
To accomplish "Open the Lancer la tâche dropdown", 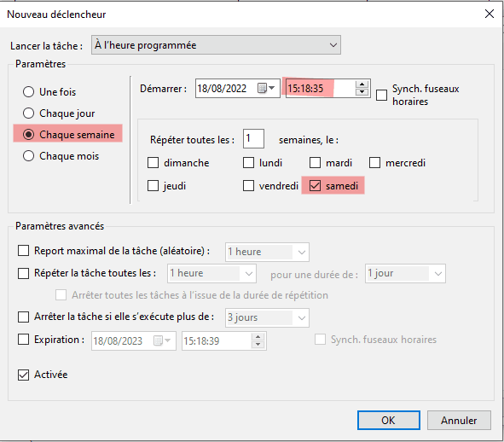I will coord(216,45).
